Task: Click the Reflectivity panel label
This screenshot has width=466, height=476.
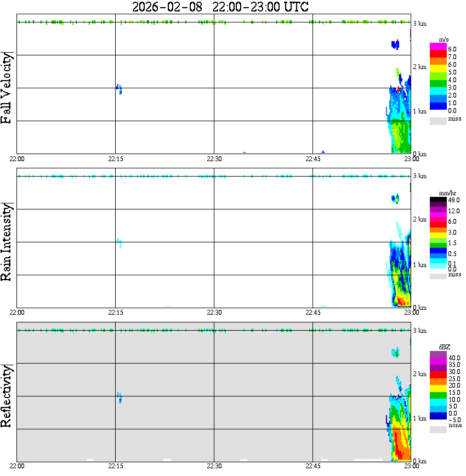Action: click(7, 396)
